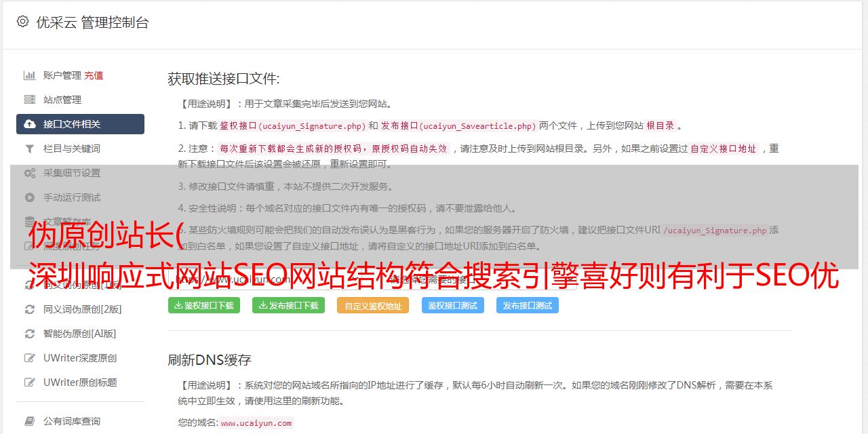The height and width of the screenshot is (434, 868).
Task: Click the blue 发布接口测试 button
Action: click(x=528, y=305)
